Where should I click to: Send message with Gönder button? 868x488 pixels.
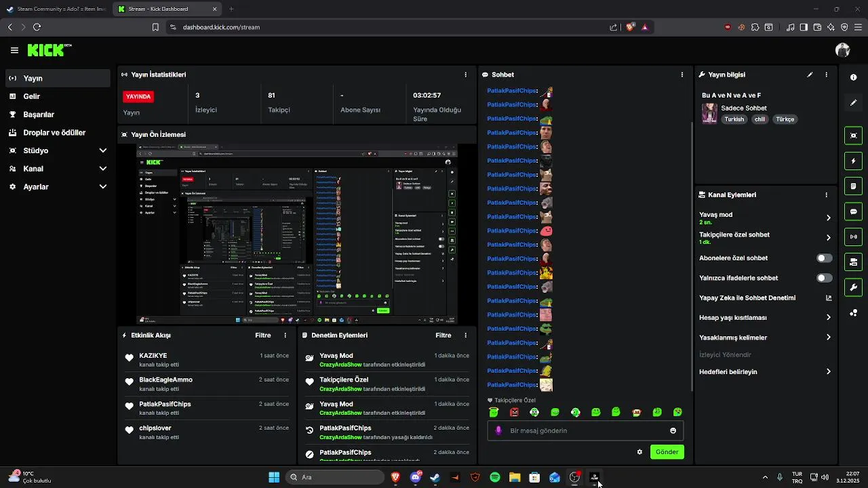667,451
